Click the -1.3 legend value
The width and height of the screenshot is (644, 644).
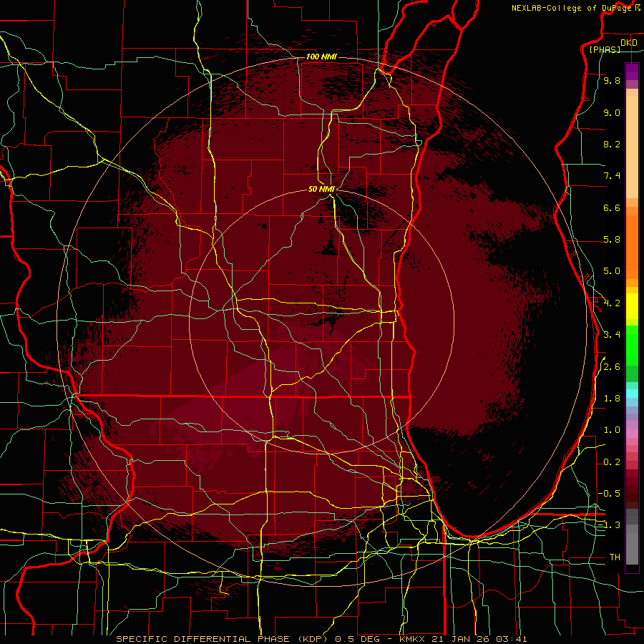click(x=609, y=526)
